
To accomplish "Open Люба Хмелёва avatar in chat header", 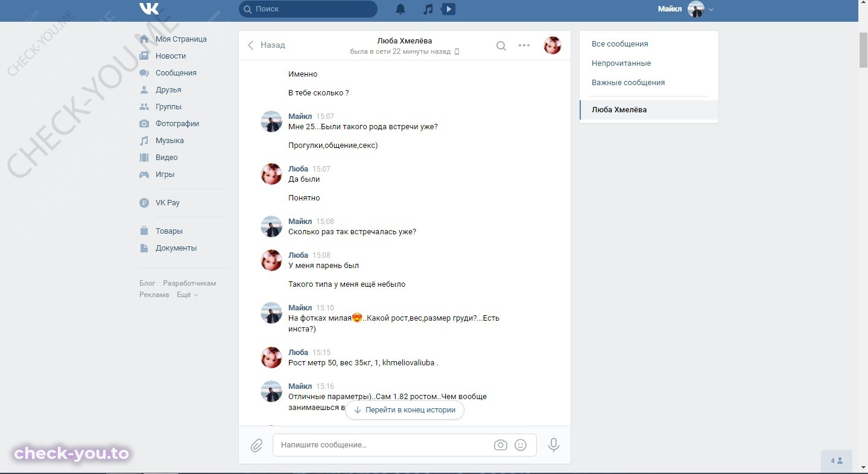I will pos(553,45).
